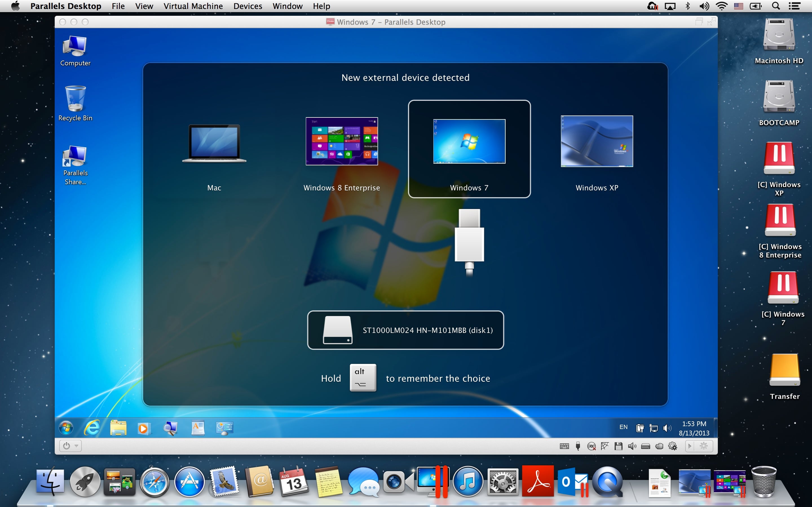Click the network web status icon
This screenshot has width=812, height=507.
point(605,446)
